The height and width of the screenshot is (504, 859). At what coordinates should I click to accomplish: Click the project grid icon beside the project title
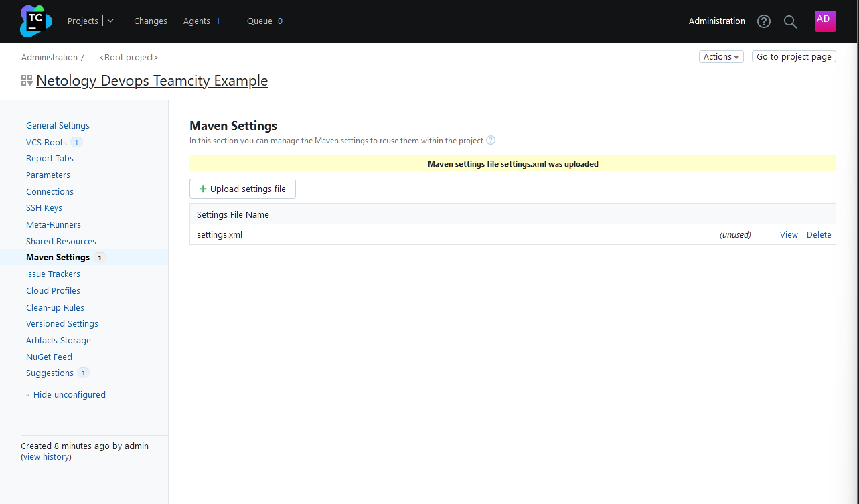(27, 80)
